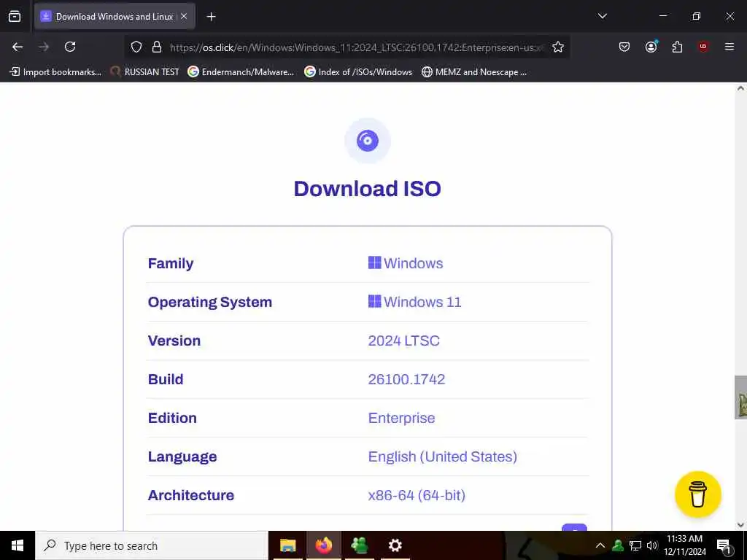Click the network tray icon

(635, 545)
